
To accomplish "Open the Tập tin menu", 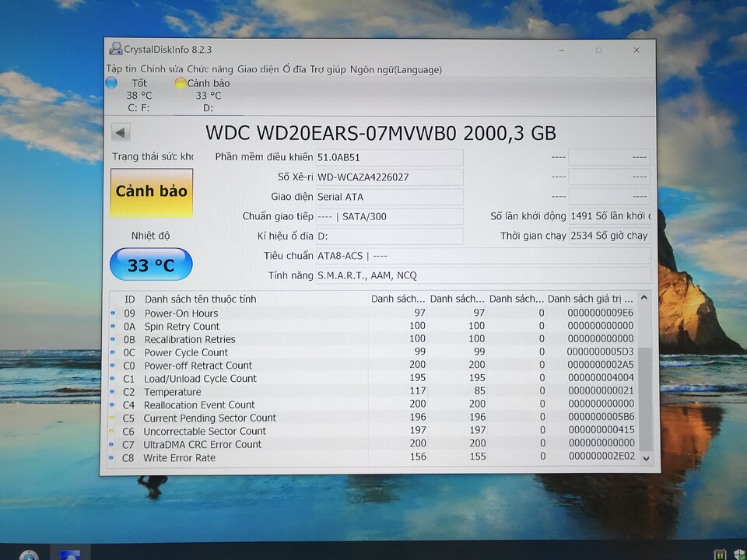I will click(121, 69).
